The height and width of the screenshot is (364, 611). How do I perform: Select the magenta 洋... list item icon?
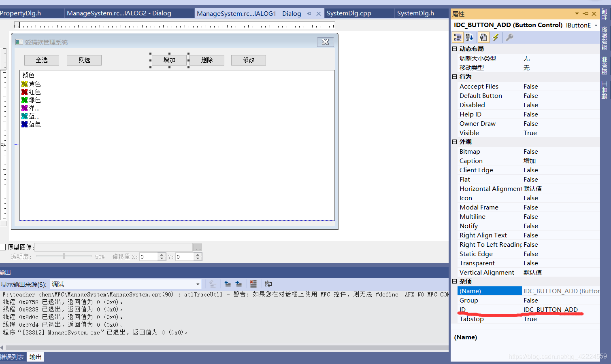point(24,108)
